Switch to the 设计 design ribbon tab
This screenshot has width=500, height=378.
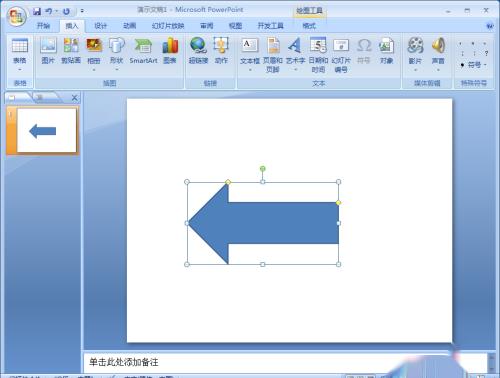[101, 26]
